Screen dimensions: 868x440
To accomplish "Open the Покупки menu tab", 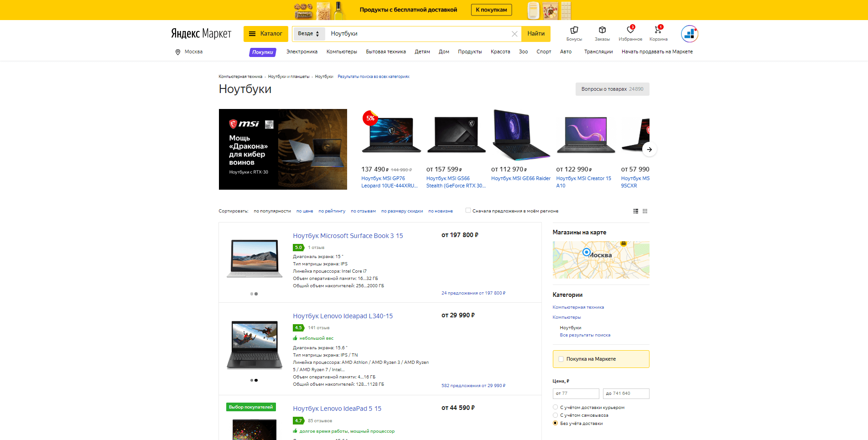I will pos(263,52).
